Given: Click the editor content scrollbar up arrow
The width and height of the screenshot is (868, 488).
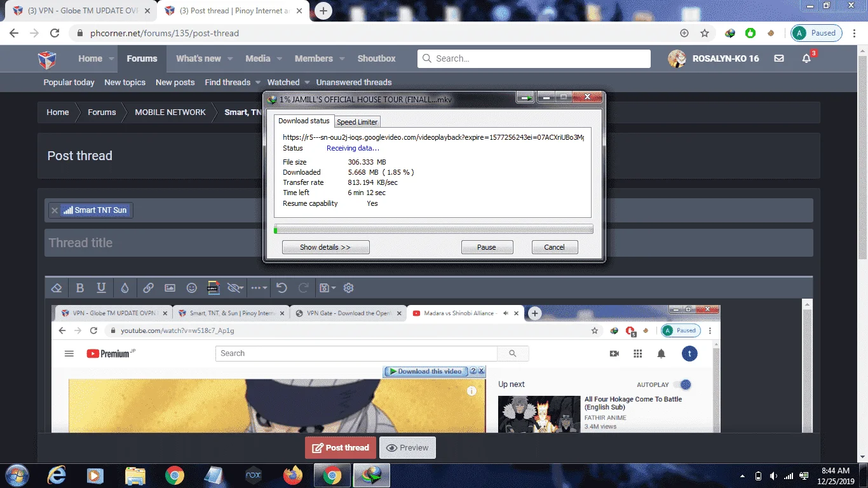Looking at the screenshot, I should 808,304.
